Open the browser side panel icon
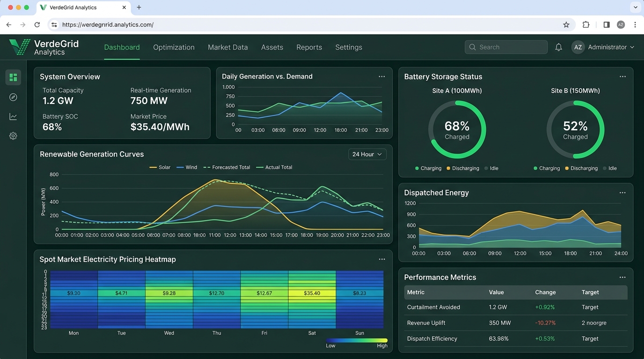The image size is (644, 359). point(606,25)
